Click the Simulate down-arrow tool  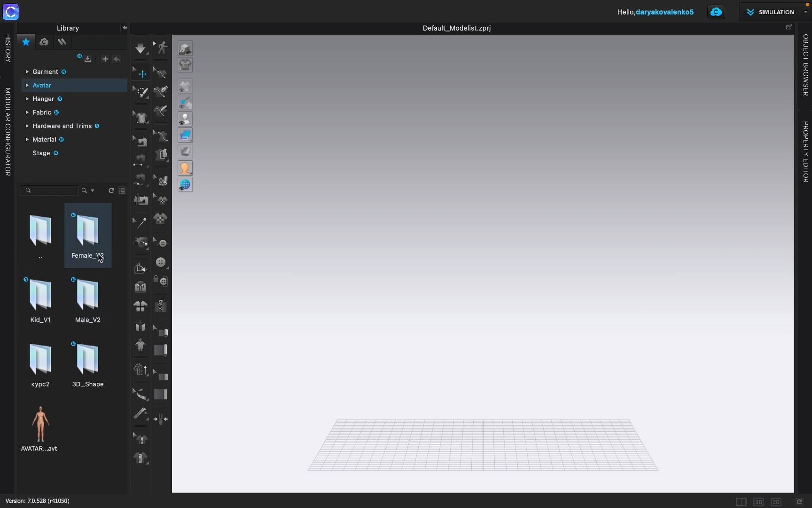pyautogui.click(x=141, y=48)
